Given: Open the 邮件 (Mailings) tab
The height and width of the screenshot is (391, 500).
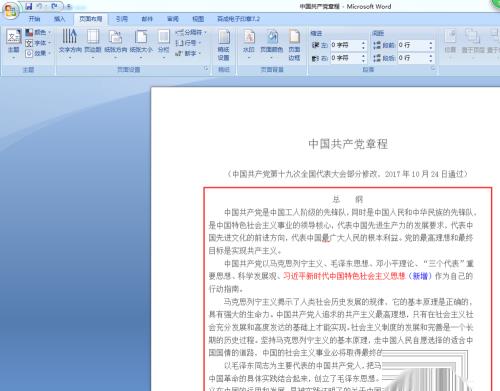Looking at the screenshot, I should [147, 19].
